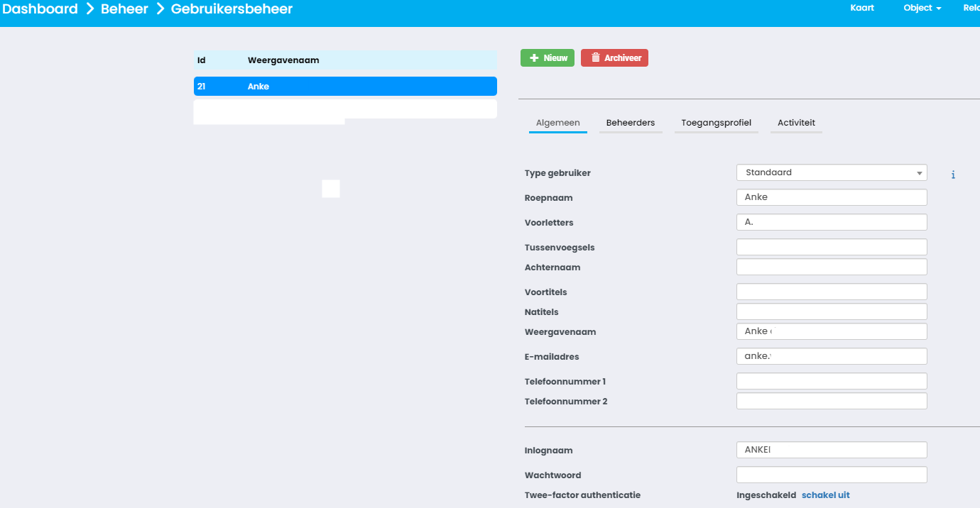This screenshot has width=980, height=508.
Task: Click the empty Wachtwoord field
Action: coord(831,474)
